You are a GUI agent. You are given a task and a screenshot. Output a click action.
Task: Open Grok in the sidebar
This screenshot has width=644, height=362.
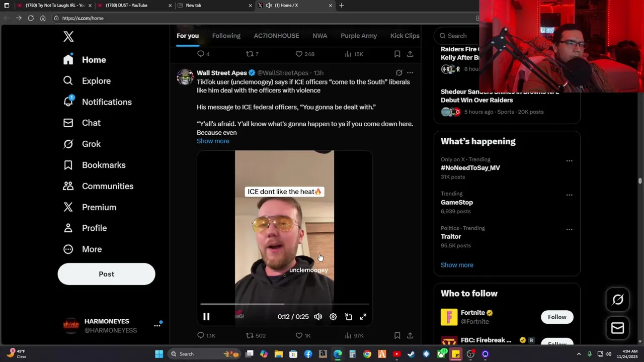click(82, 144)
